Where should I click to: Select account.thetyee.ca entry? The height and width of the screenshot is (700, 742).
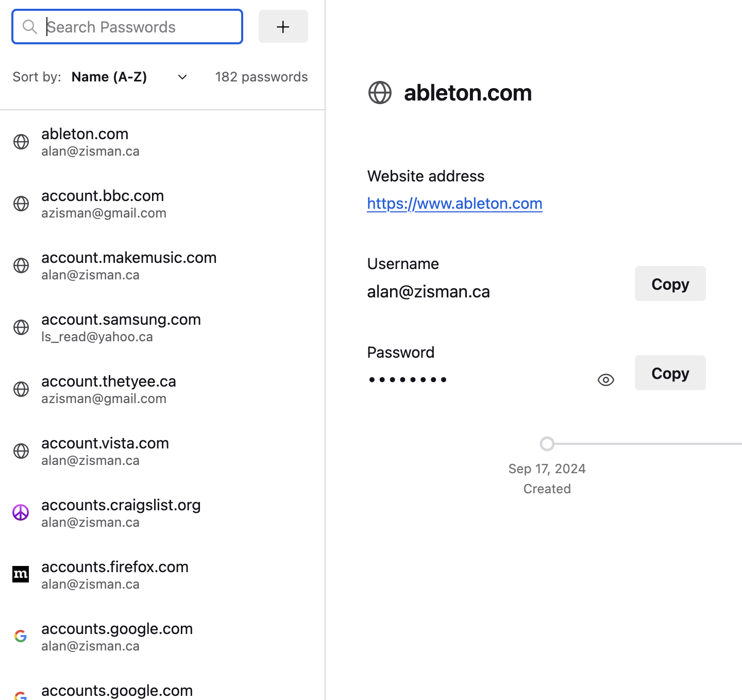(x=162, y=389)
